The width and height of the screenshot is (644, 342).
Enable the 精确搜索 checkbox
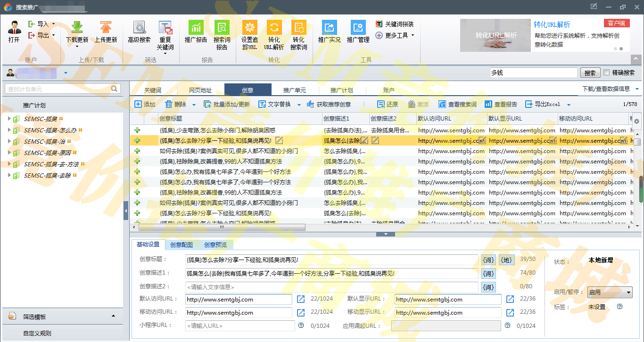pos(607,73)
